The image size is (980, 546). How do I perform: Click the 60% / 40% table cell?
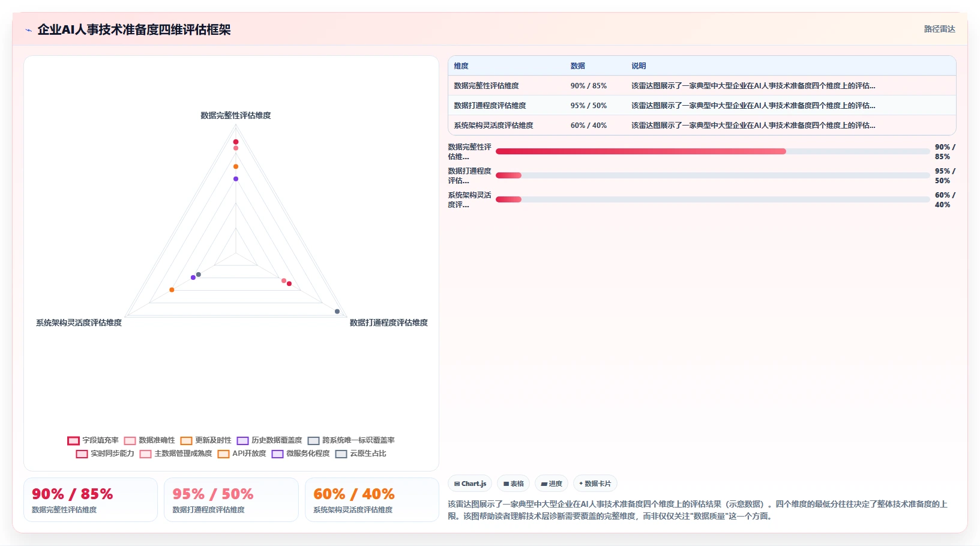[x=588, y=126]
